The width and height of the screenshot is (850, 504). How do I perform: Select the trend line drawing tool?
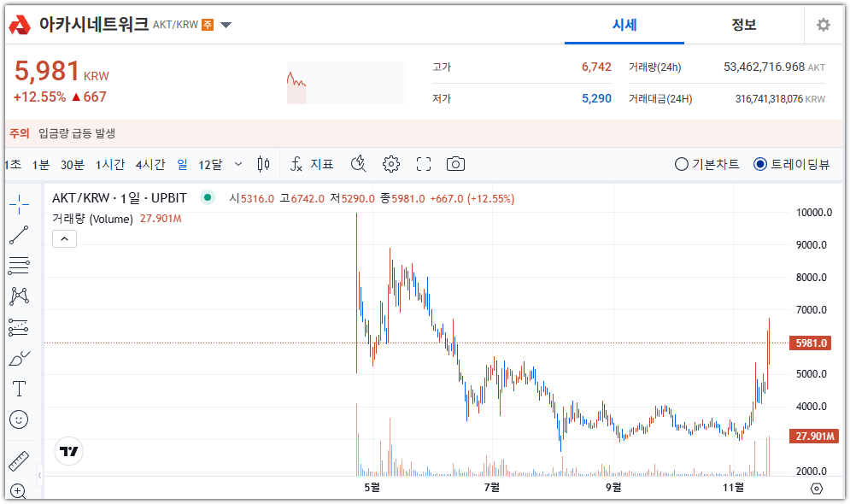tap(19, 235)
